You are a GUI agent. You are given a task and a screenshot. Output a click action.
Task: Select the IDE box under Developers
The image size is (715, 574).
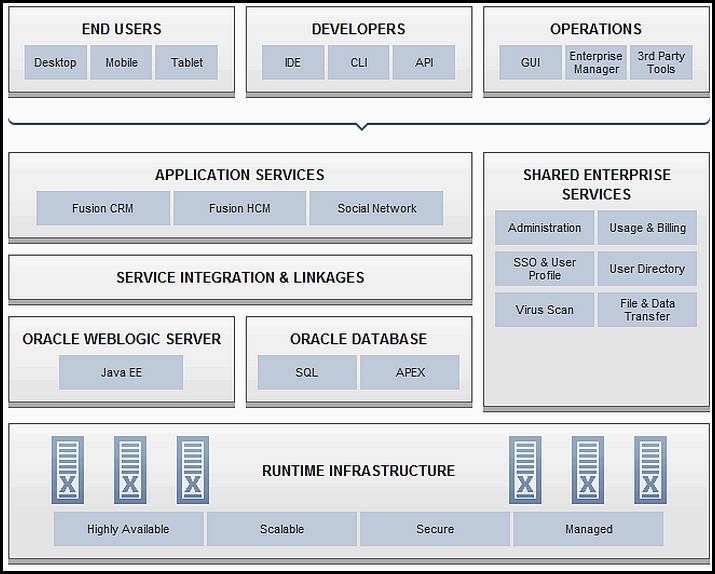tap(293, 62)
